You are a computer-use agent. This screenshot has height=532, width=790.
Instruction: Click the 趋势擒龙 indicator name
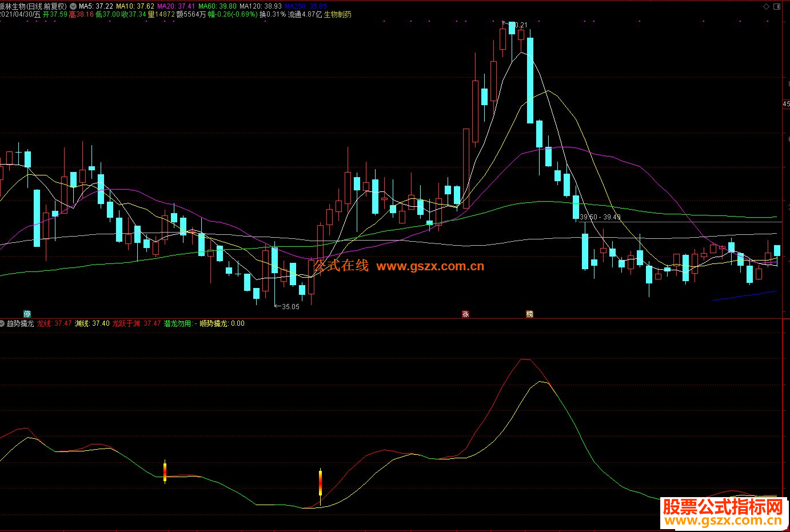(x=21, y=323)
